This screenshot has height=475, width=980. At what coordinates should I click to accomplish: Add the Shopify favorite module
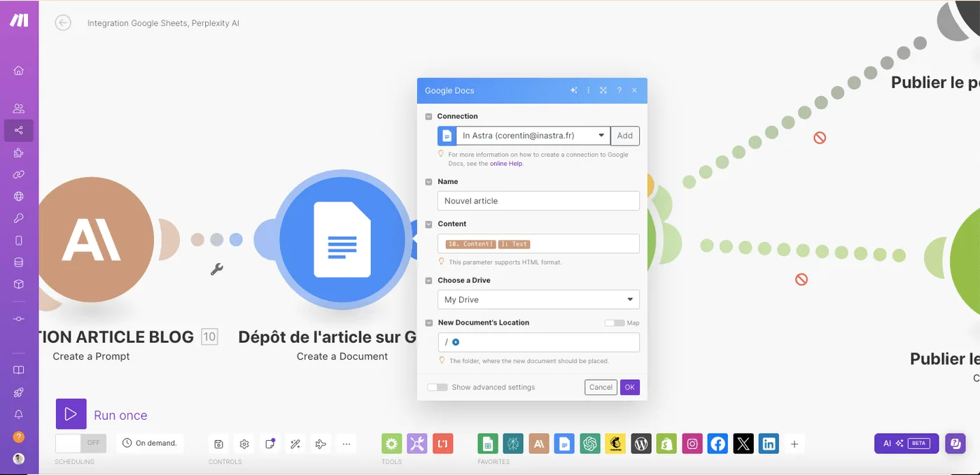pyautogui.click(x=667, y=444)
